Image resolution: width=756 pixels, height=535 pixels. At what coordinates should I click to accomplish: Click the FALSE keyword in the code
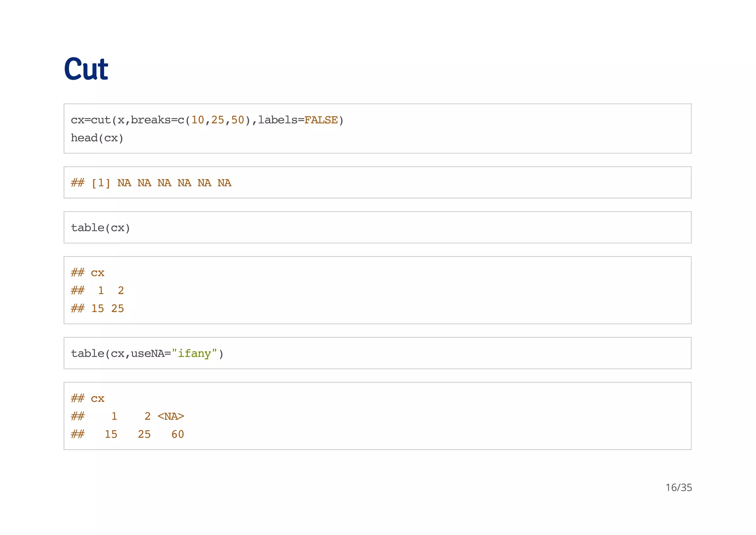(320, 120)
